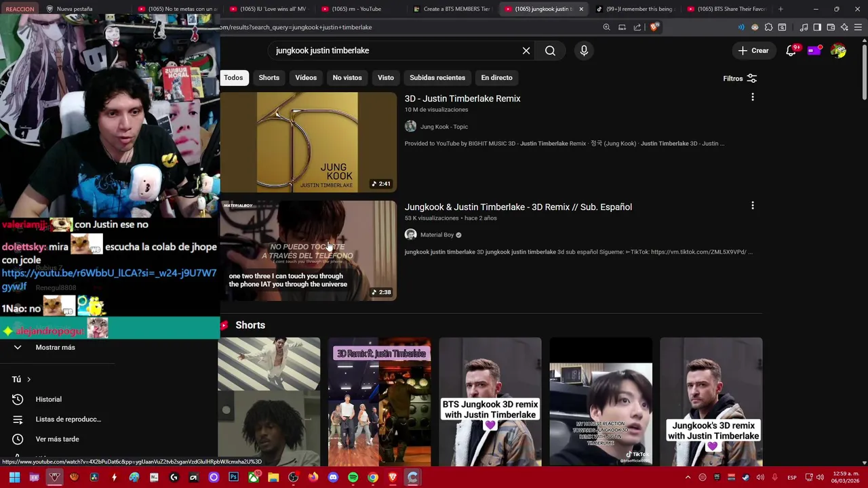Select the No vistos filter chip

[x=347, y=78]
